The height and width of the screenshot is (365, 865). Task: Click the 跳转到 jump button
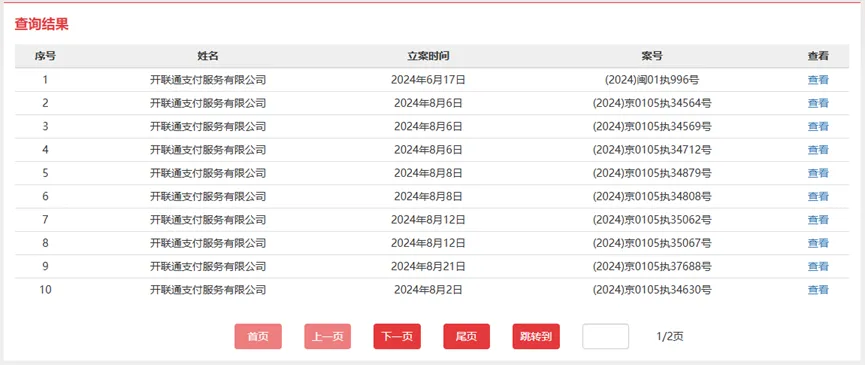pos(536,336)
